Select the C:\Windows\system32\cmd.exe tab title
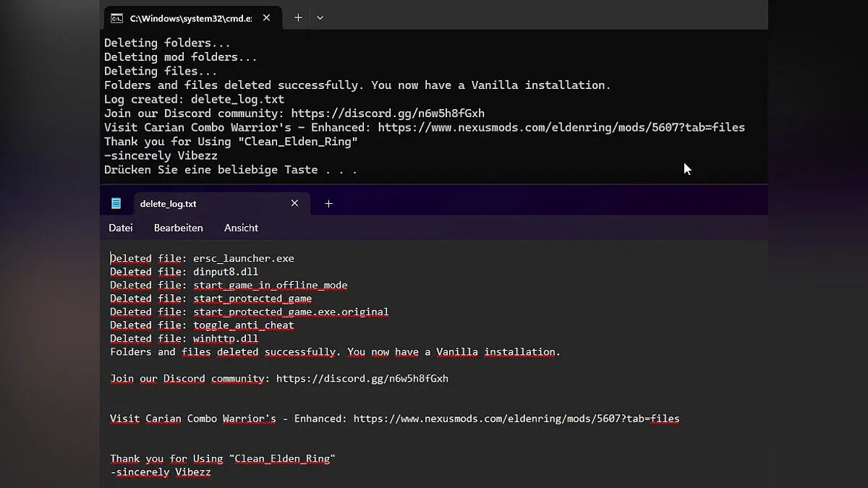This screenshot has width=868, height=488. [191, 18]
